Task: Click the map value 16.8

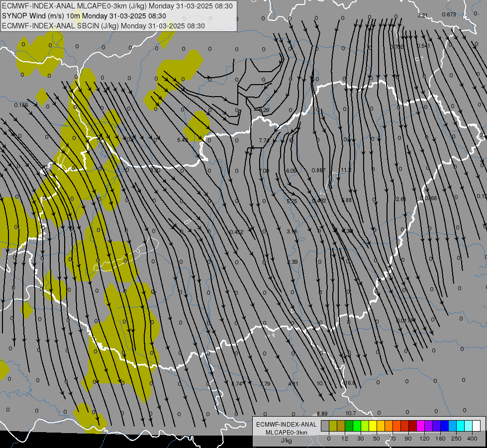Action: [350, 383]
